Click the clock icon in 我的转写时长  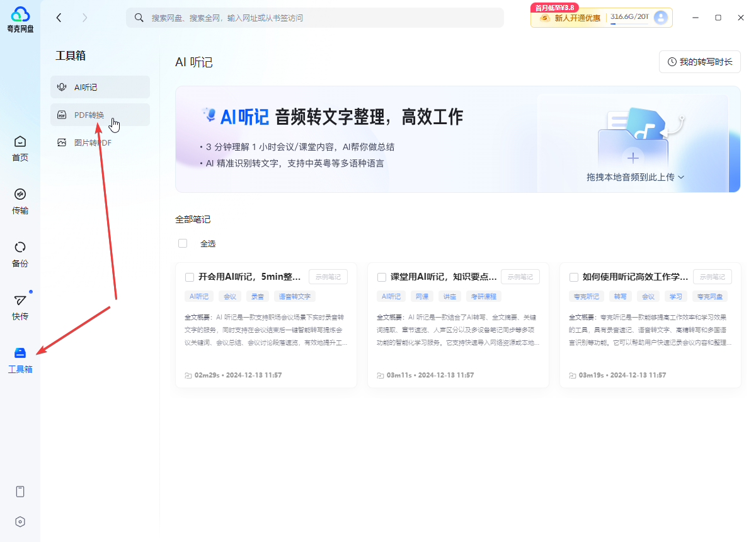click(672, 62)
